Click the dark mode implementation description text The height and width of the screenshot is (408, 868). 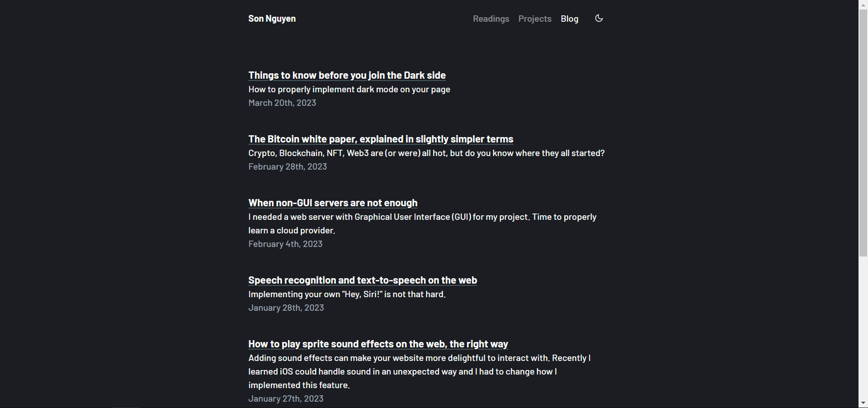point(349,90)
